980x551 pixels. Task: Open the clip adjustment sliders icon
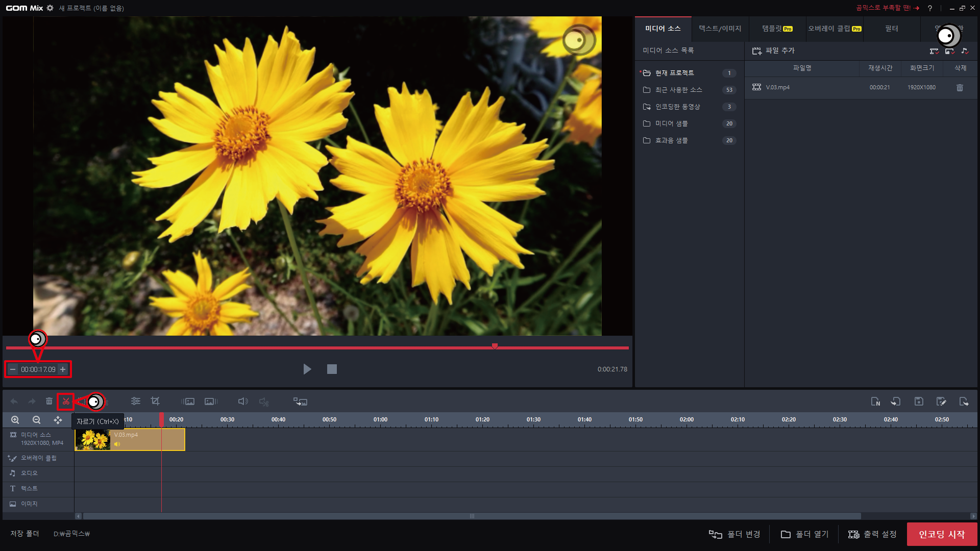coord(135,402)
